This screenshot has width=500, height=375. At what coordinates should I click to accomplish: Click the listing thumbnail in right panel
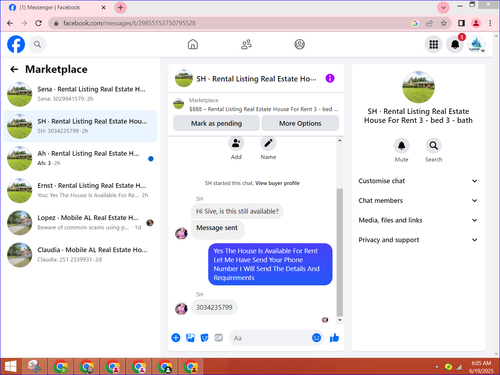pyautogui.click(x=418, y=87)
